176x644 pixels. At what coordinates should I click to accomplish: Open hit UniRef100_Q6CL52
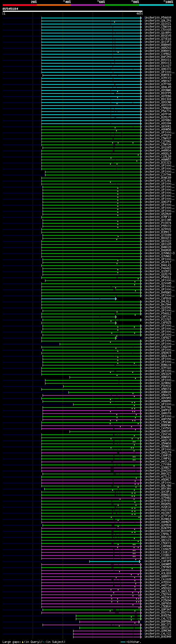coord(158,592)
